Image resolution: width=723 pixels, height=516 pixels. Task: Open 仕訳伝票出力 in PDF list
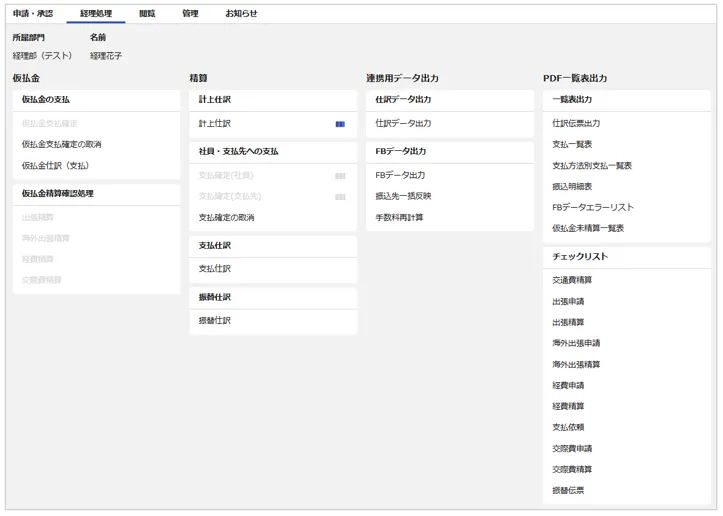click(x=576, y=124)
